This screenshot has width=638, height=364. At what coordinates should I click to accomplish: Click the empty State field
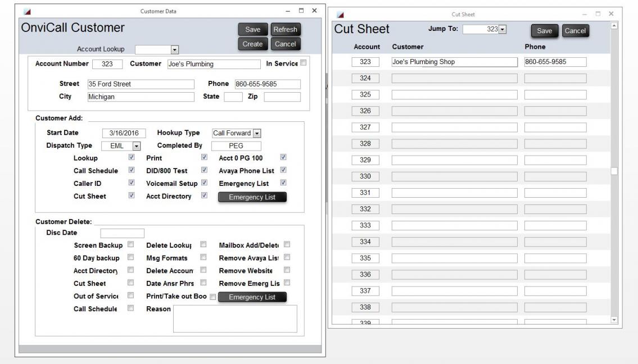[233, 97]
